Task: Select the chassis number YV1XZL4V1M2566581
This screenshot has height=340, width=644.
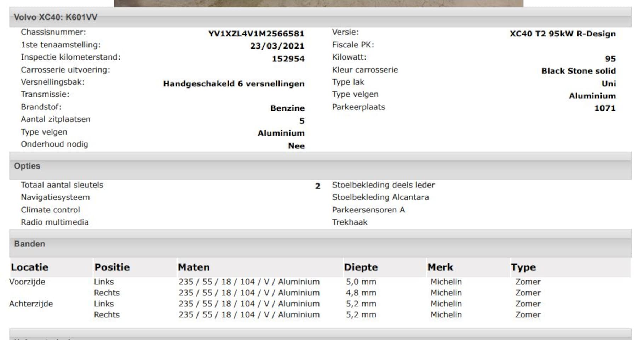Action: point(256,34)
